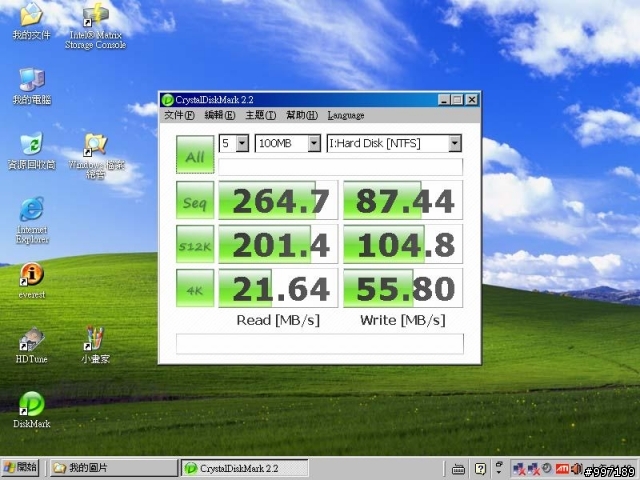Open the Help (幫助) menu
This screenshot has width=640, height=480.
[x=302, y=116]
